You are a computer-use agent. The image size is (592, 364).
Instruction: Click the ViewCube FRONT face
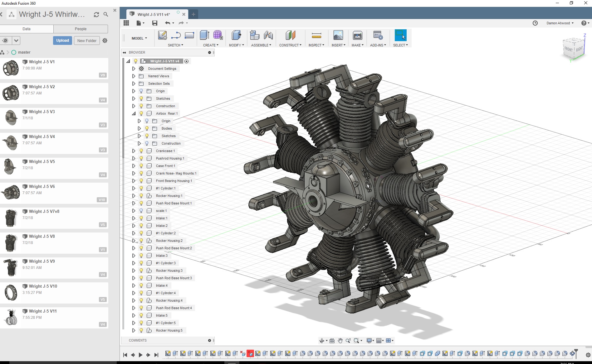(x=568, y=49)
